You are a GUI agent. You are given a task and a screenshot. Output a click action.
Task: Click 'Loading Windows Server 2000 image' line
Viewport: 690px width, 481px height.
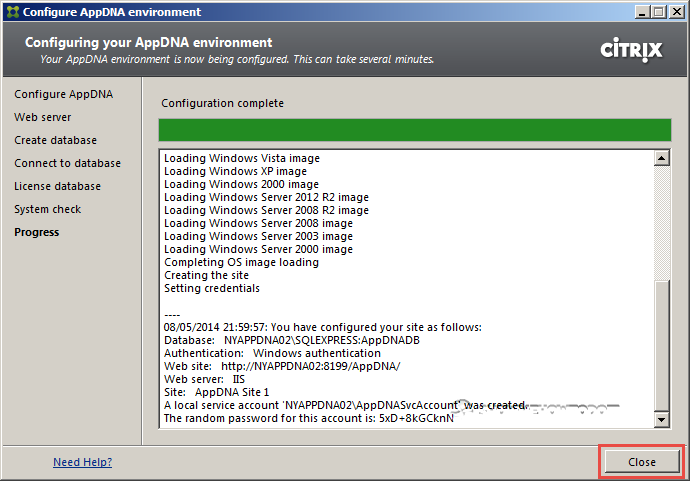258,249
